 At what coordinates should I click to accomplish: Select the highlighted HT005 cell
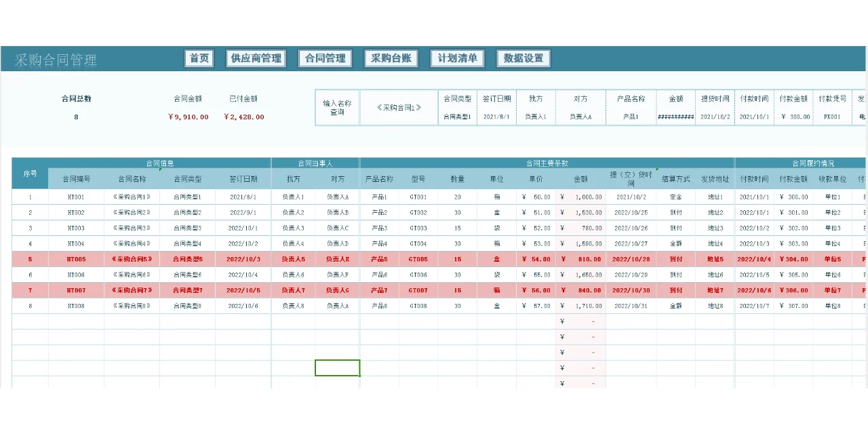(76, 259)
